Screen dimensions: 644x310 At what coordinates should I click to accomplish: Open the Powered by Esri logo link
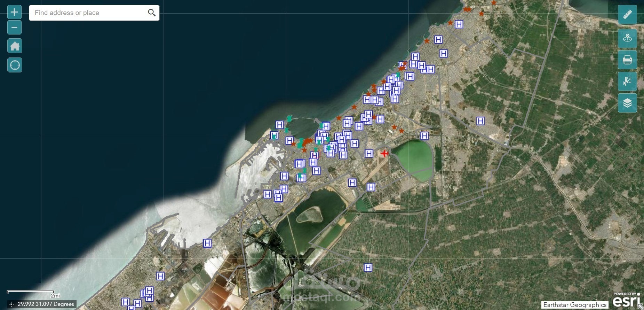626,300
